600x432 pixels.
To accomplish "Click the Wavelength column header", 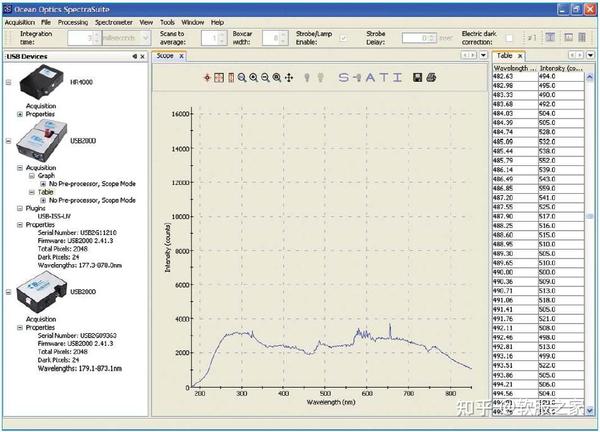I will [515, 68].
